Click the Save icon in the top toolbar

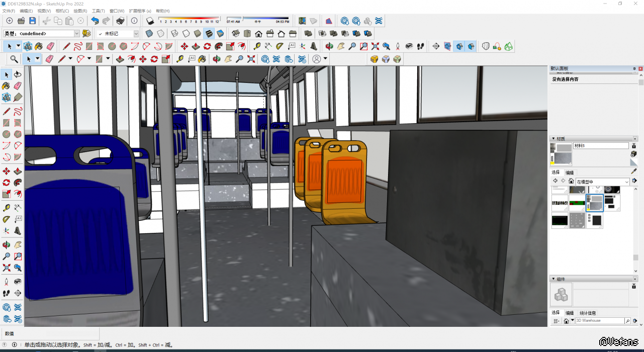tap(32, 21)
